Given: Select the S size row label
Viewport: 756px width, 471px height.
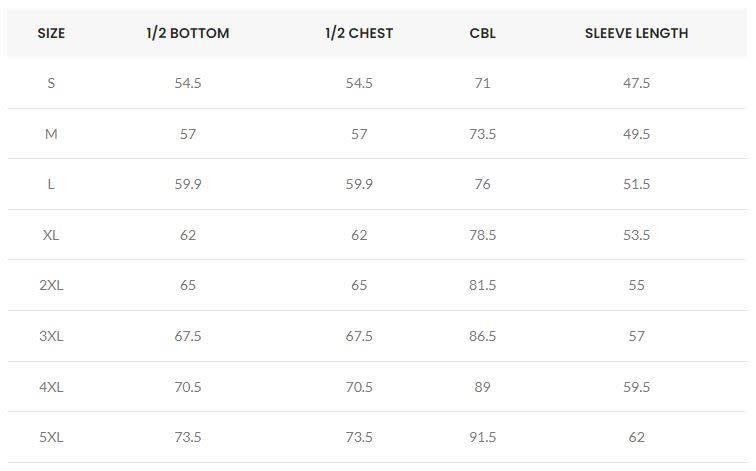Looking at the screenshot, I should (x=51, y=83).
